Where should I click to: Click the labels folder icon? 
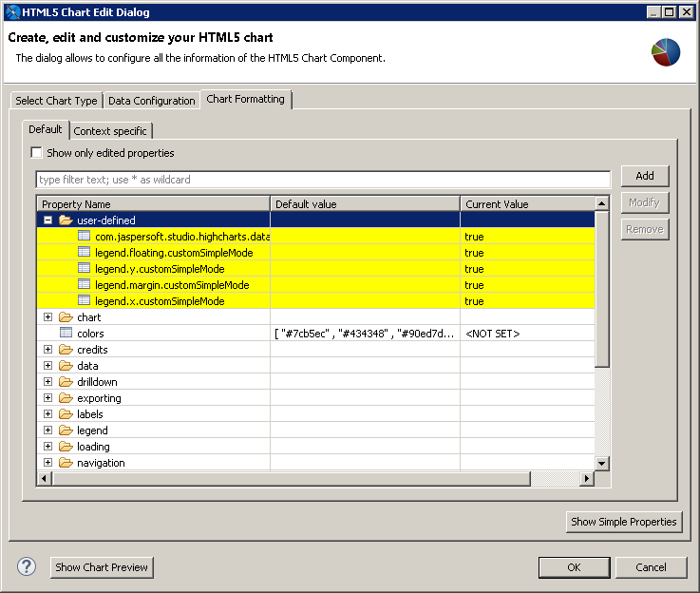pos(66,414)
